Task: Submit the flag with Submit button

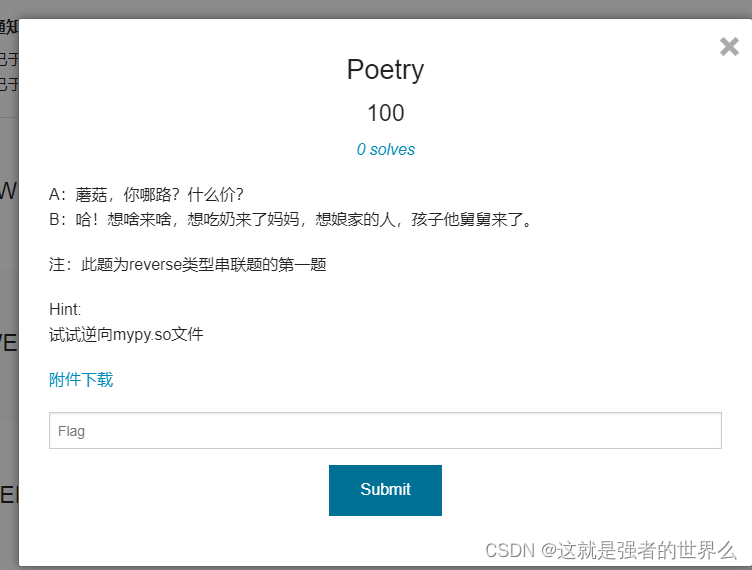Action: tap(385, 490)
